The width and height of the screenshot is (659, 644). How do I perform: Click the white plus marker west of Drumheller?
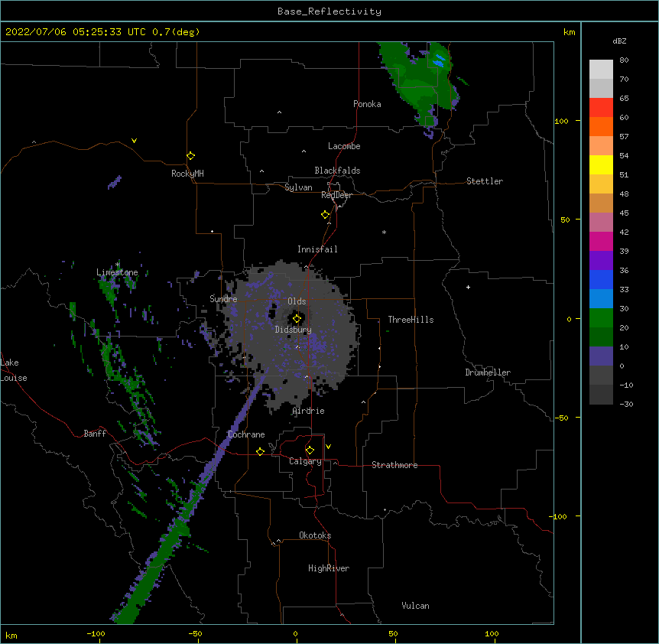point(468,287)
